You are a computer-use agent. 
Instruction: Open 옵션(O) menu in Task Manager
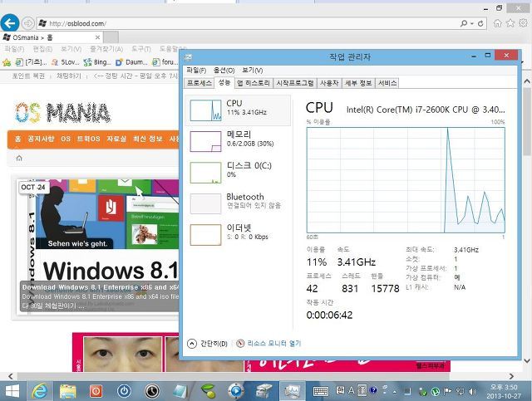pyautogui.click(x=224, y=71)
